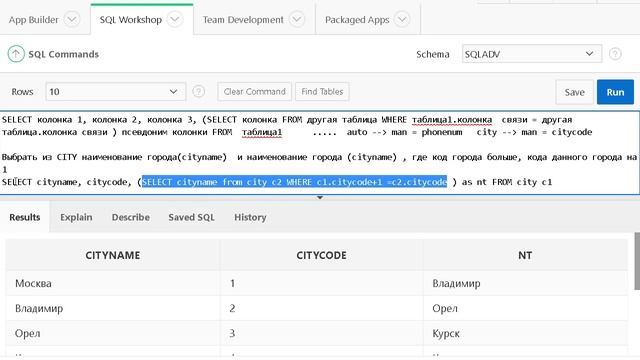Expand the Packaged Apps dropdown chevron
Viewport: 640px width, 360px height.
[x=402, y=19]
